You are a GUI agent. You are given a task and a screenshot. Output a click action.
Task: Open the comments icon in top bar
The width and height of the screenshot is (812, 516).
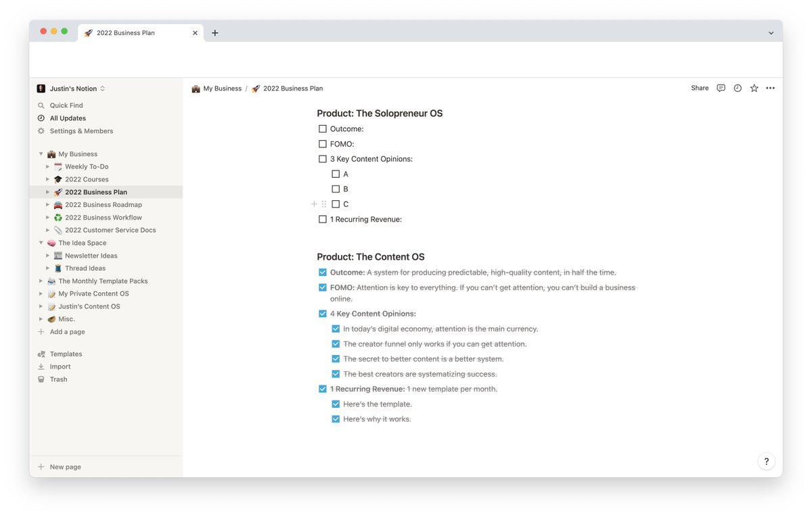721,88
